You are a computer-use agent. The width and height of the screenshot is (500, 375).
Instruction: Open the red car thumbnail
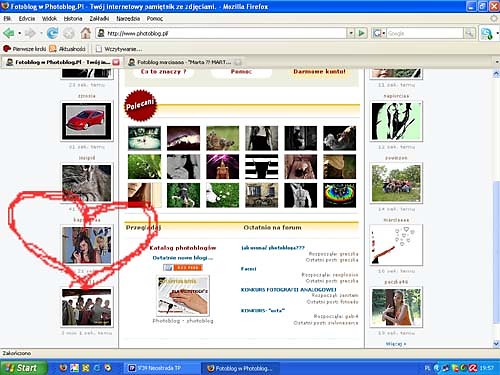[x=87, y=121]
